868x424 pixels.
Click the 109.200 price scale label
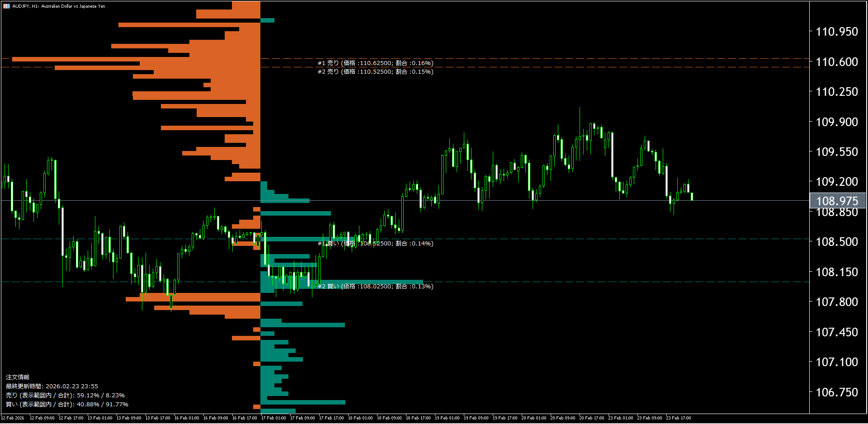[837, 182]
